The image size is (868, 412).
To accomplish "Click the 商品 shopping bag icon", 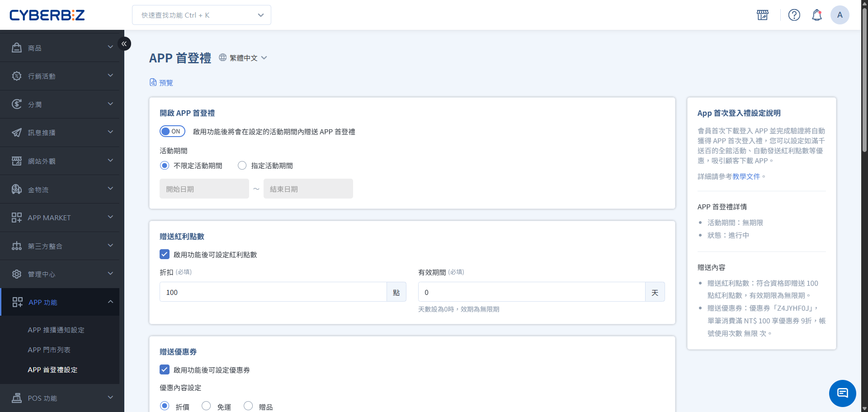I will coord(17,47).
